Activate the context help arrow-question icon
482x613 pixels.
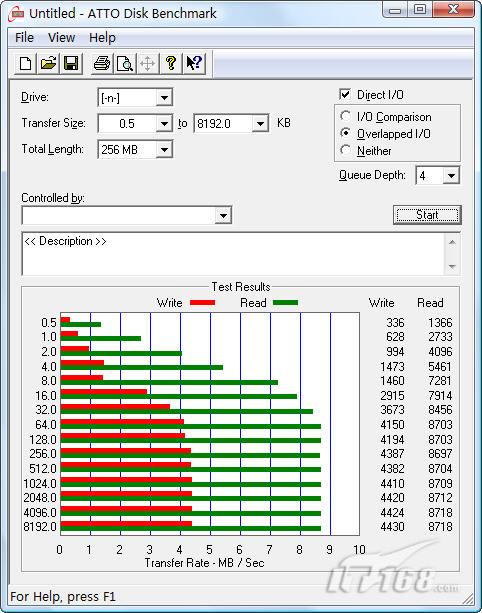194,63
